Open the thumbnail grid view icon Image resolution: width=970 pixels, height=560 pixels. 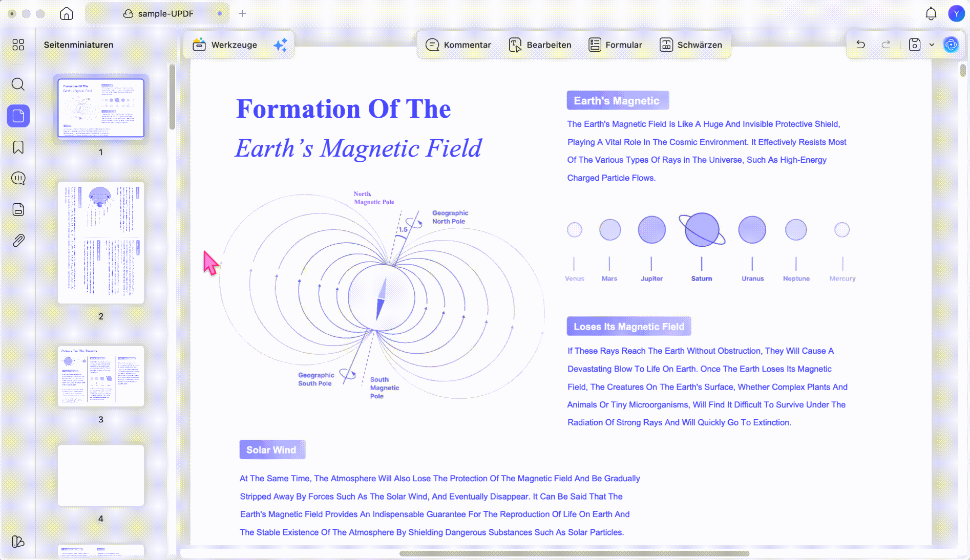[18, 45]
